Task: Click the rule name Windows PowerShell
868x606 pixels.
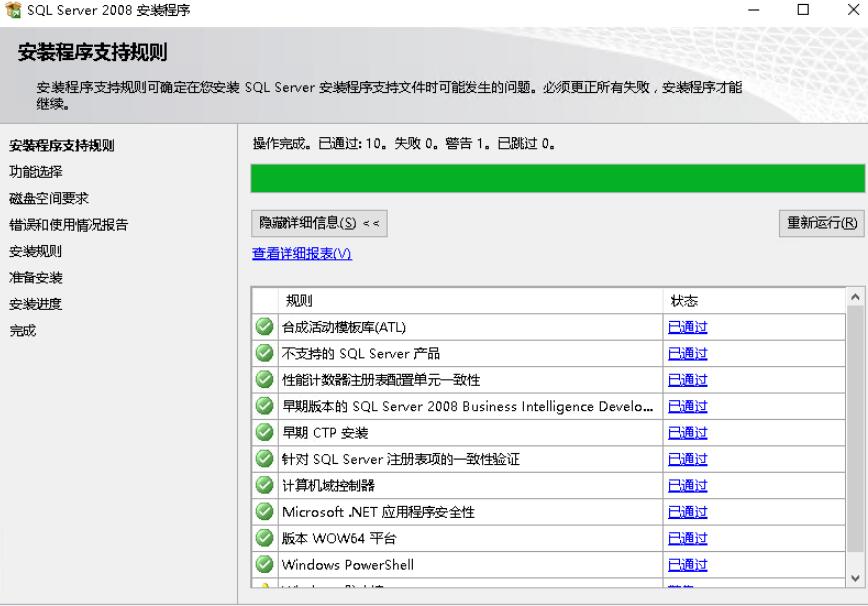Action: (348, 565)
